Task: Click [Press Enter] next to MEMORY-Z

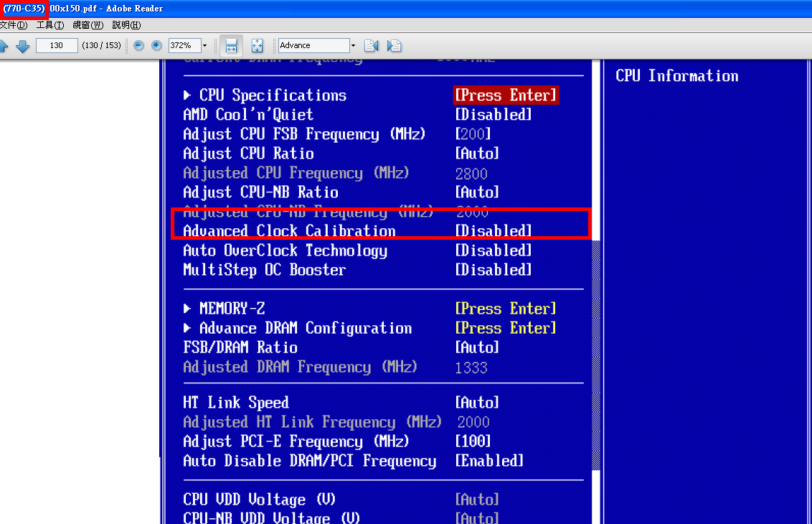Action: pyautogui.click(x=506, y=309)
